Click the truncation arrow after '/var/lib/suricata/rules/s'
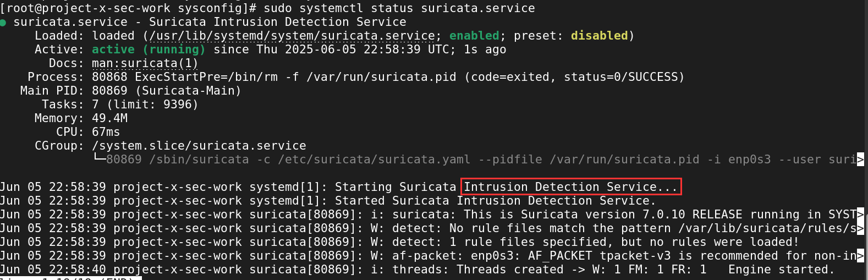Image resolution: width=868 pixels, height=280 pixels. (861, 229)
